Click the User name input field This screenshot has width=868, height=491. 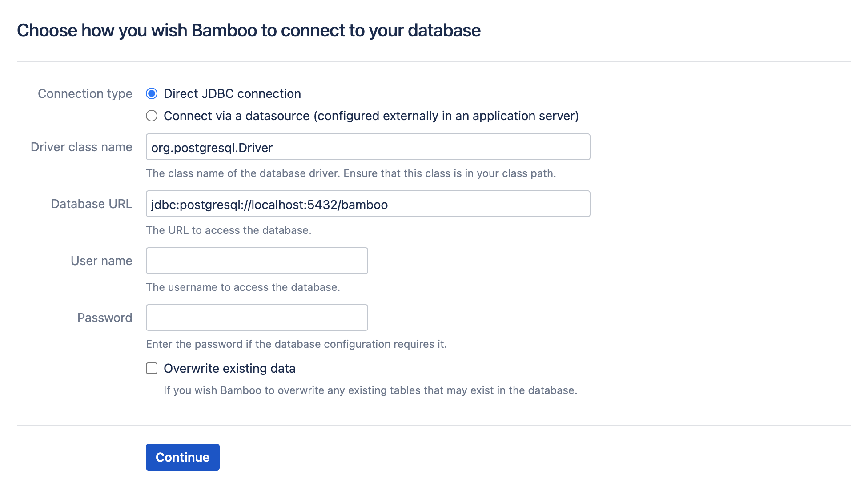pos(257,261)
